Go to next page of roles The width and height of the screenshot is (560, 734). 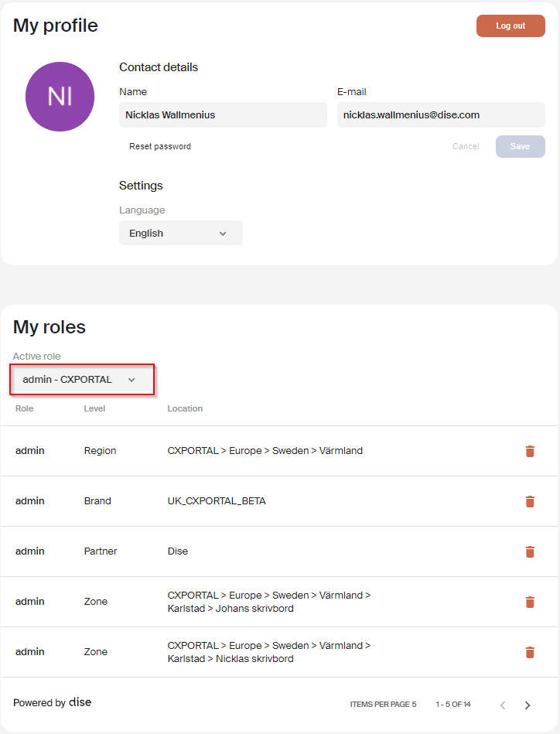(528, 705)
